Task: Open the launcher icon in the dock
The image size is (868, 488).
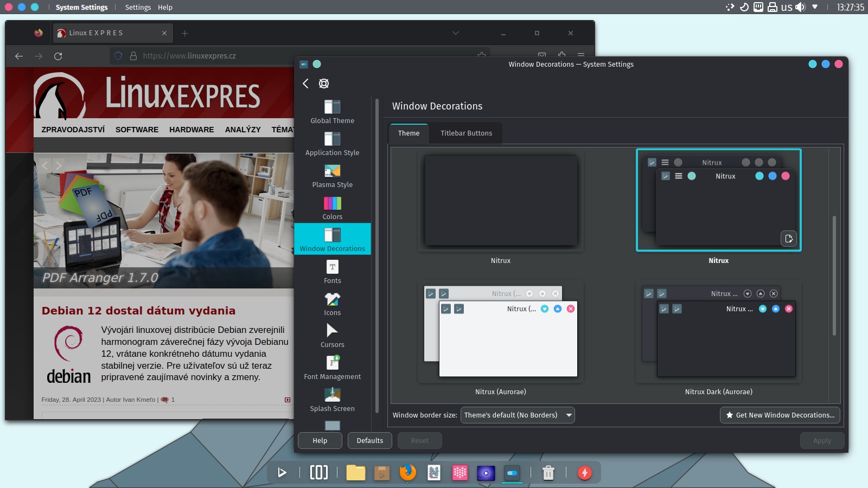Action: (282, 472)
